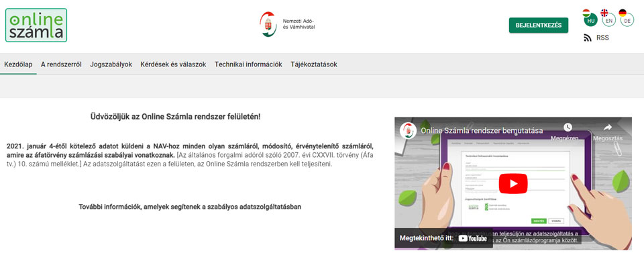The height and width of the screenshot is (255, 644).
Task: Click the RSS feed icon
Action: (588, 38)
